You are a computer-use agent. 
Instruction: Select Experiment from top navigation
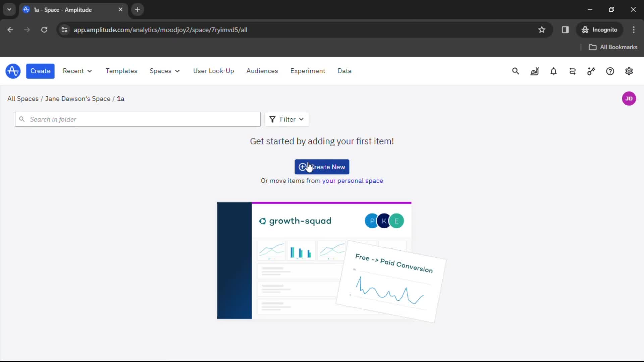pos(308,71)
